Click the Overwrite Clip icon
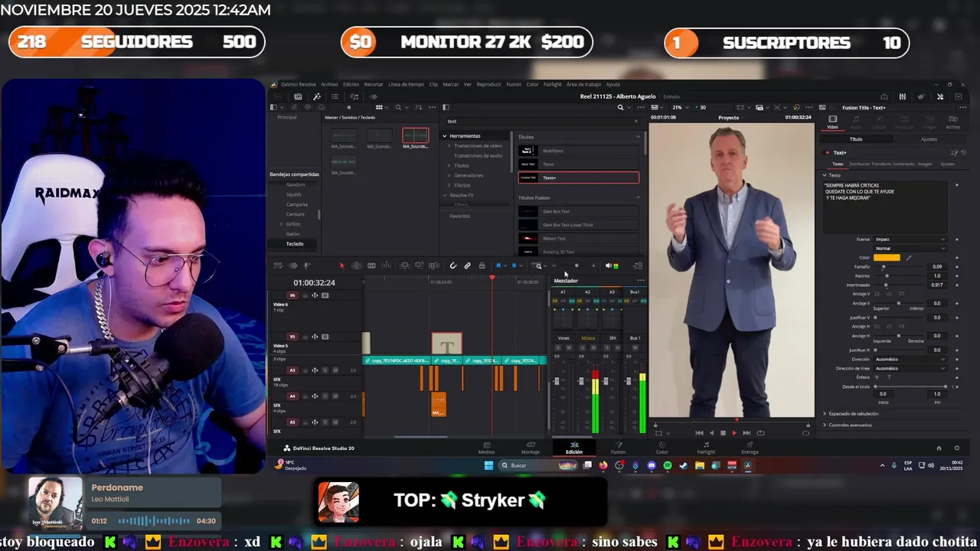 point(420,266)
